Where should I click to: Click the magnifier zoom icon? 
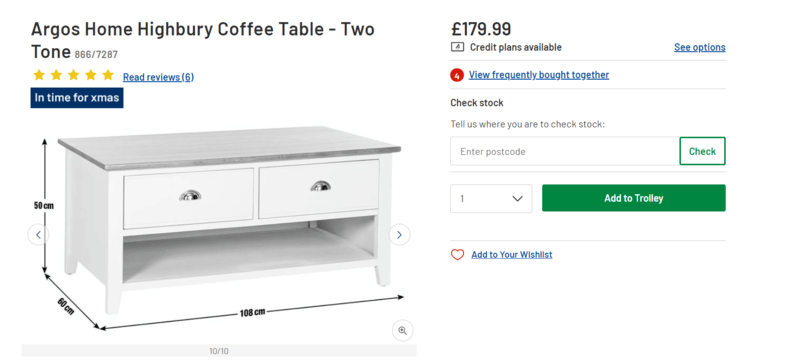(x=403, y=330)
